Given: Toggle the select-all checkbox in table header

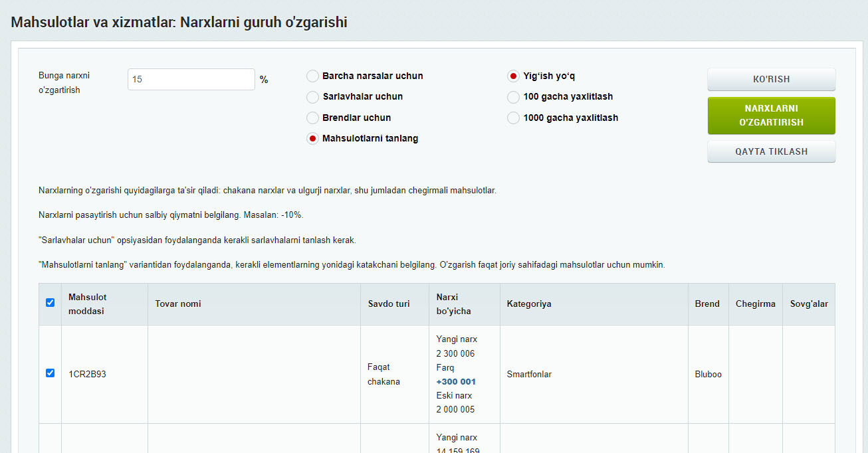Looking at the screenshot, I should [50, 303].
